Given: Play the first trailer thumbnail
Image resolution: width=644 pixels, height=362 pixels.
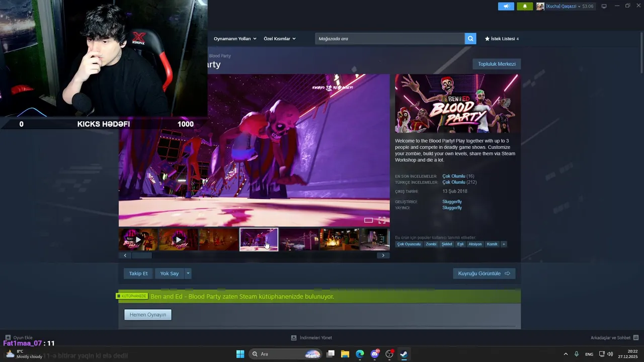Looking at the screenshot, I should coord(138,240).
